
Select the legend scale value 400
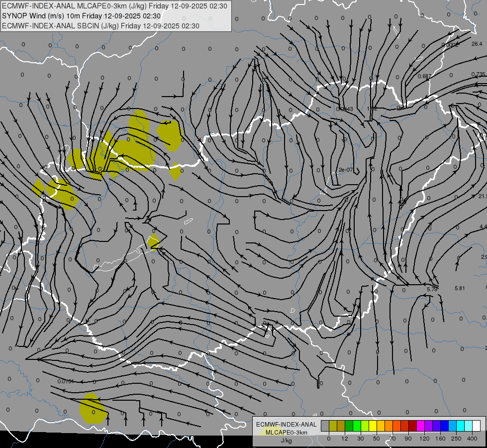click(x=472, y=439)
